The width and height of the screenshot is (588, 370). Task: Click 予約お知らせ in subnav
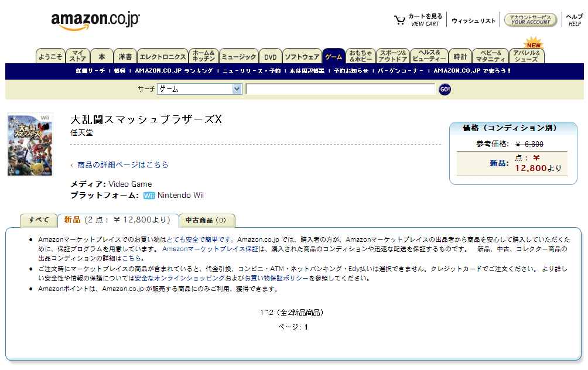(351, 71)
